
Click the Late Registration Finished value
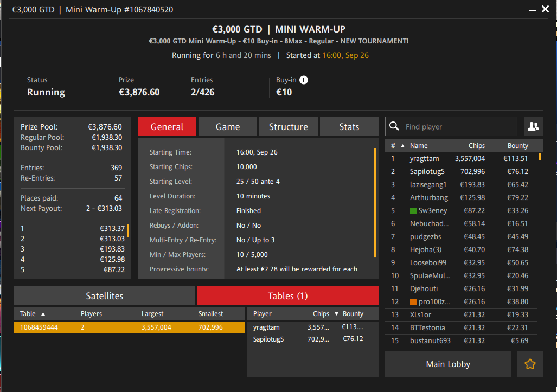[248, 211]
